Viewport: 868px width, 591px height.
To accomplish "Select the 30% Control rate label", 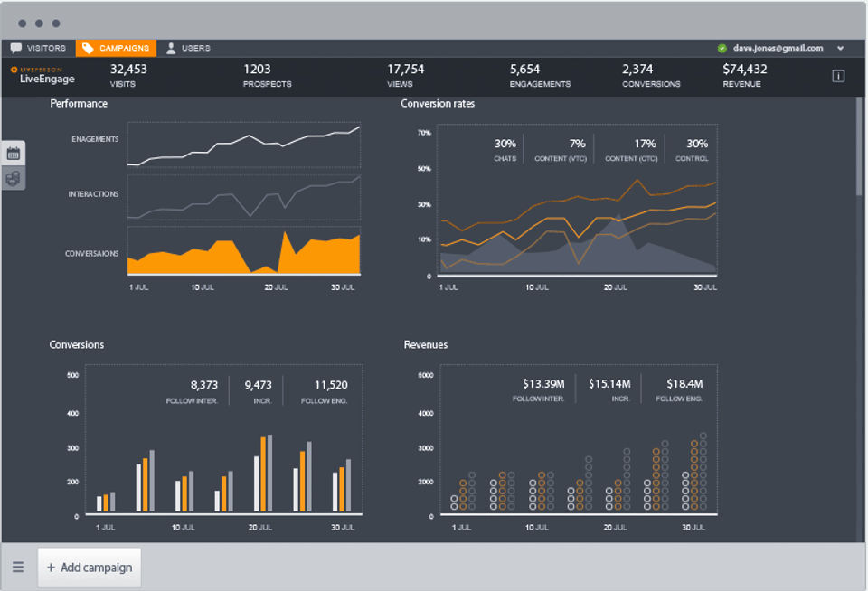I will pos(692,150).
